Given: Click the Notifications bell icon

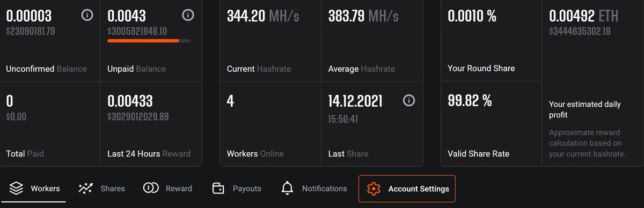Looking at the screenshot, I should click(x=288, y=188).
